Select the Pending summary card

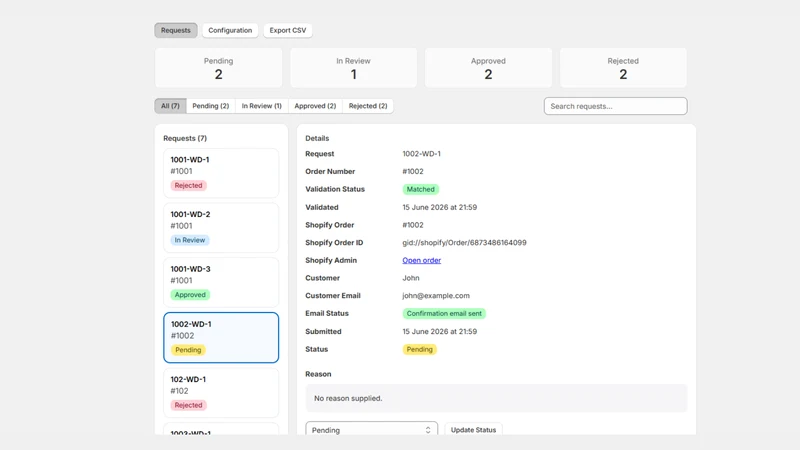(x=218, y=68)
